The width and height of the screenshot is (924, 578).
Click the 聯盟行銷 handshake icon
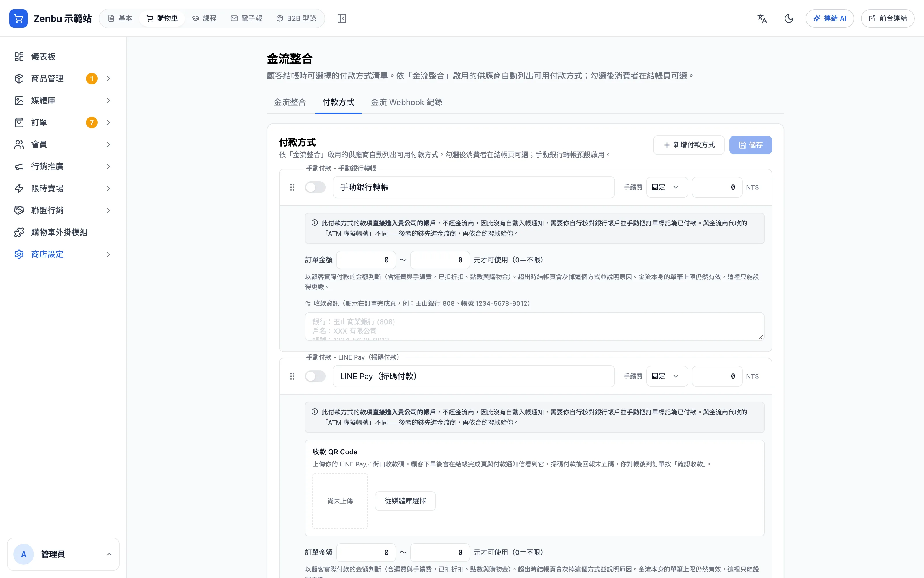[19, 210]
